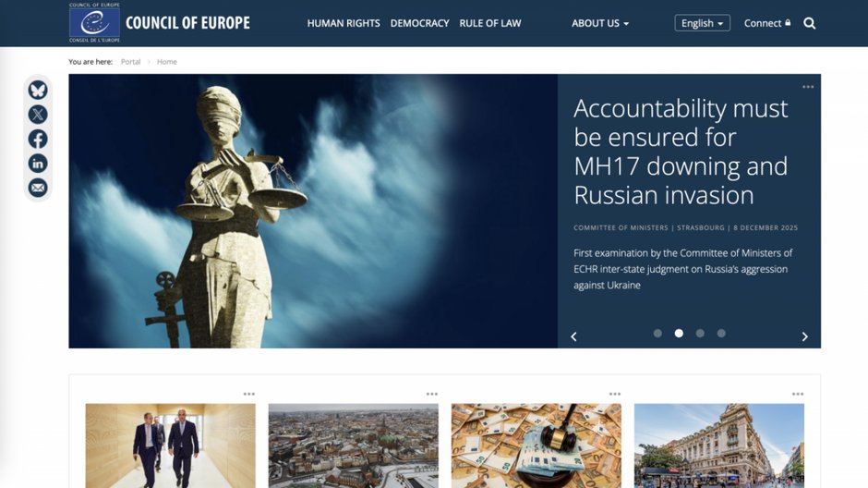
Task: Open the Rule of Law menu item
Action: tap(490, 23)
